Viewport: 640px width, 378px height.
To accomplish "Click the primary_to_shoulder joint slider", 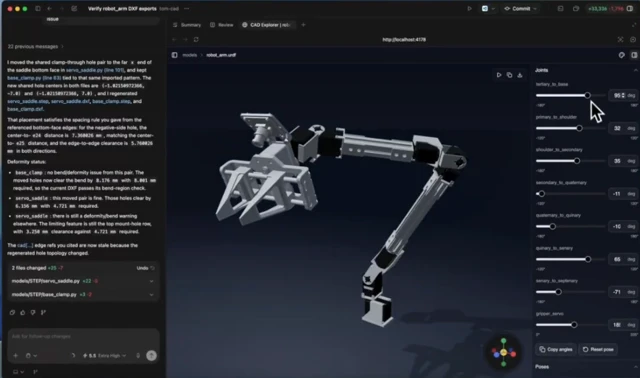I will point(570,128).
